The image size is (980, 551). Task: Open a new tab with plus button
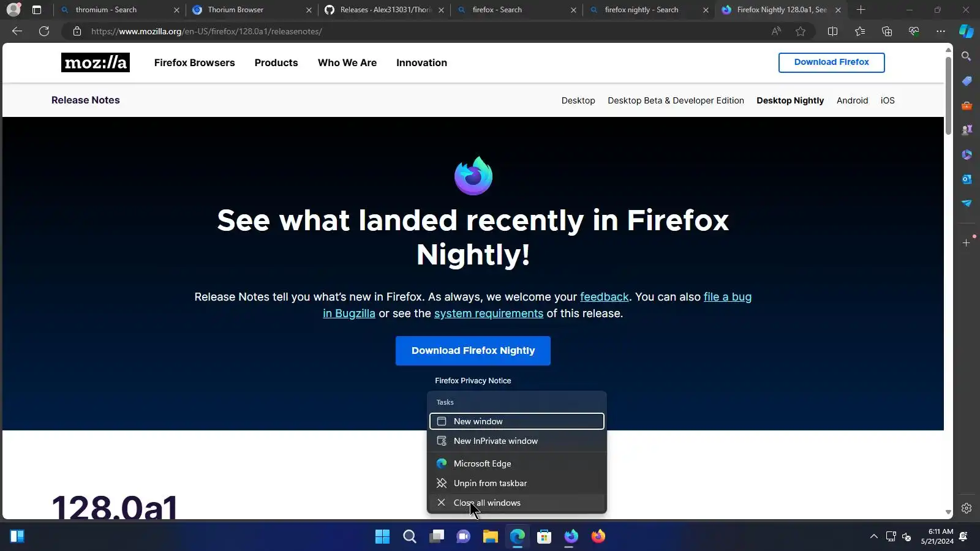point(861,10)
